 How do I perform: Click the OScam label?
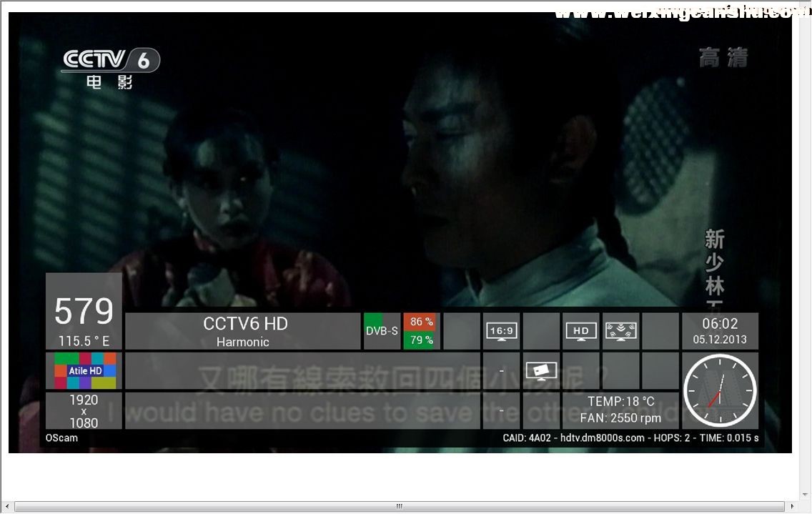pyautogui.click(x=61, y=438)
